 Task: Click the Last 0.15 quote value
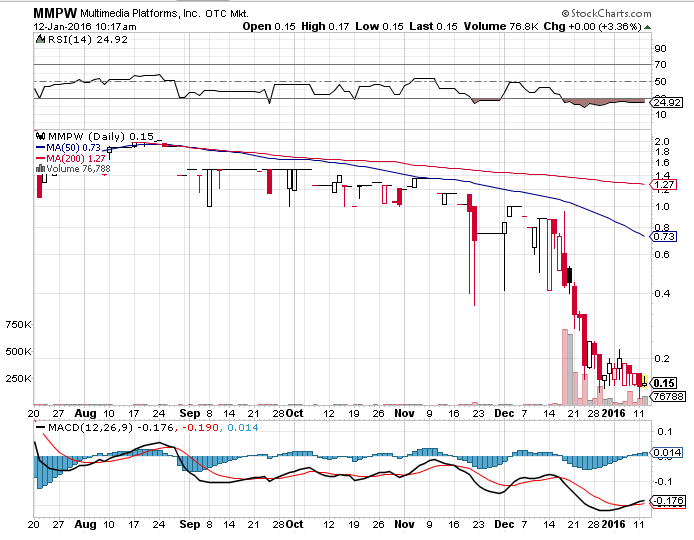click(433, 27)
